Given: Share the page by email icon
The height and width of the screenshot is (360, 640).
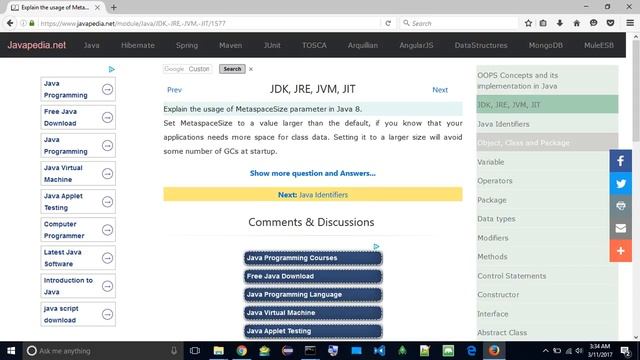Looking at the screenshot, I should (x=620, y=228).
